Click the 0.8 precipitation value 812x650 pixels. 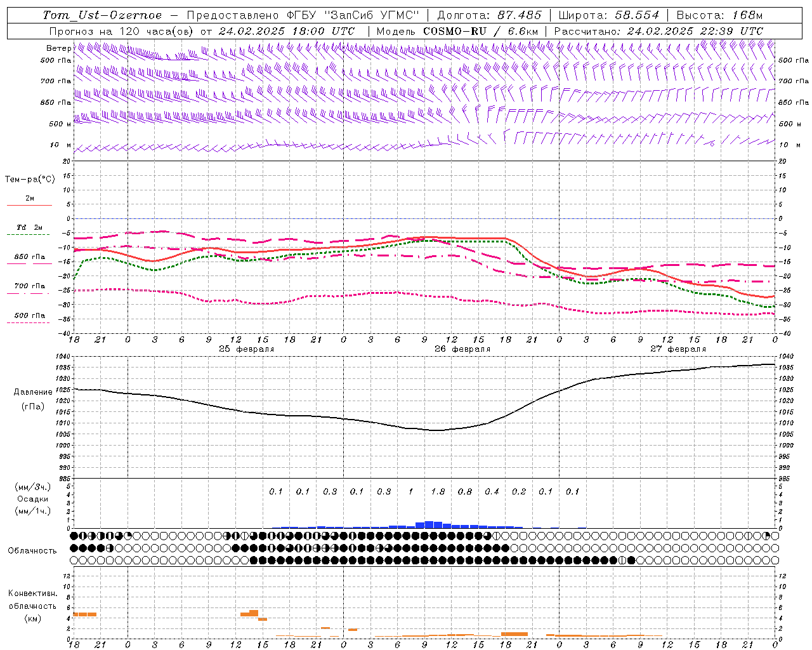[465, 492]
